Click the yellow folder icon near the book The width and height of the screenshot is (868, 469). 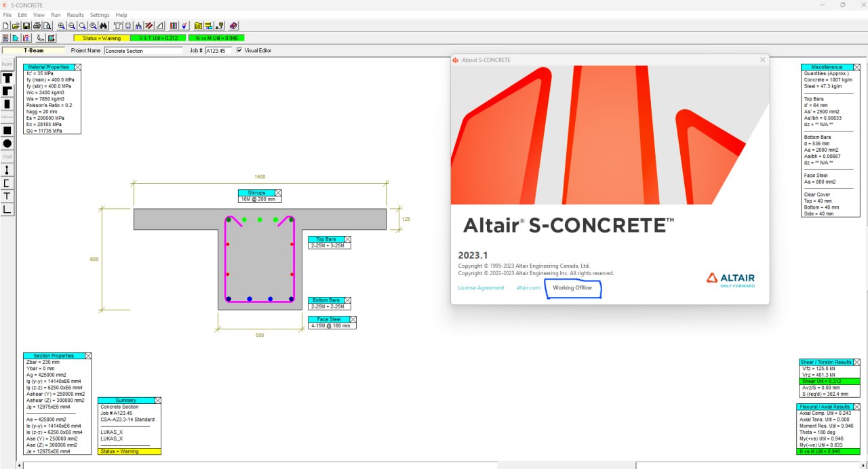click(198, 26)
